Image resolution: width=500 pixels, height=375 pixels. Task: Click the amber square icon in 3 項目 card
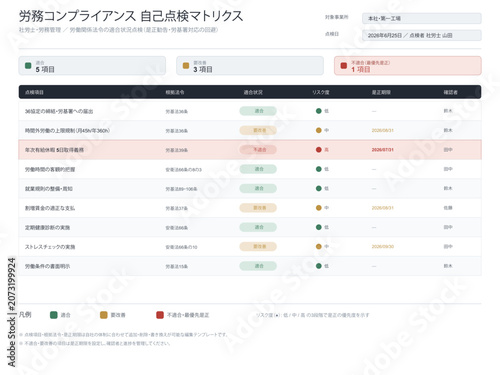pos(186,66)
